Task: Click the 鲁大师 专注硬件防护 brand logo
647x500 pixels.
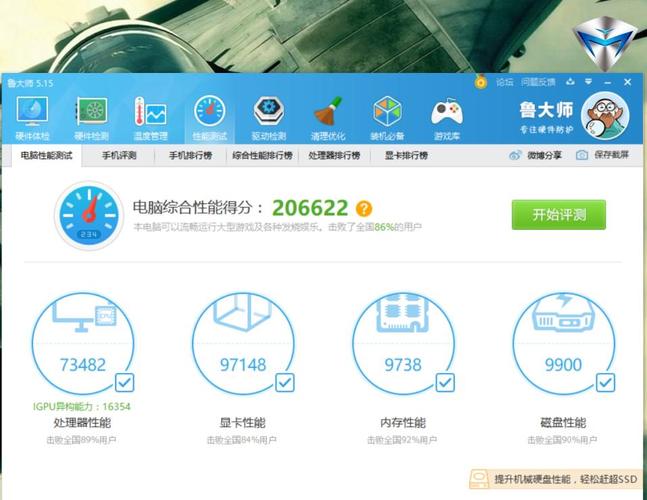Action: [x=546, y=118]
